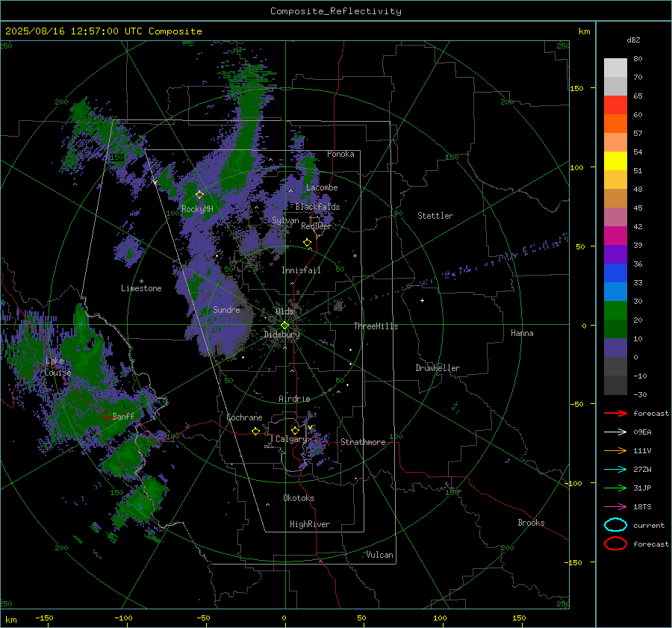Click the red 60-65 dBZ swatch
The height and width of the screenshot is (628, 672).
[x=615, y=105]
